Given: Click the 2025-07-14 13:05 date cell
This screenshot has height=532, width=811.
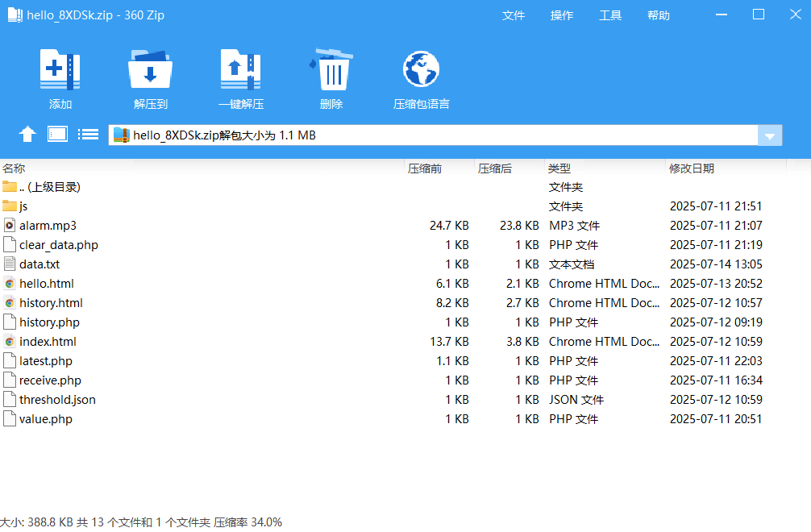Looking at the screenshot, I should (716, 264).
